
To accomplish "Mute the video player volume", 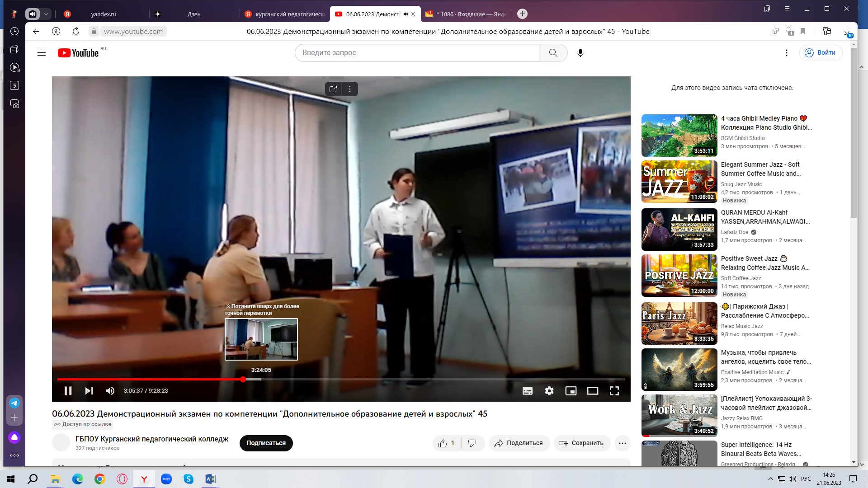I will 110,391.
